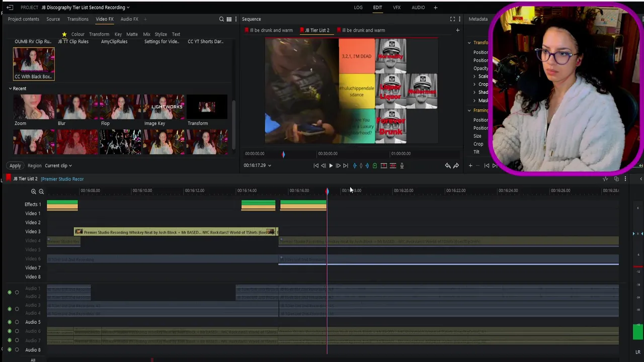This screenshot has height=362, width=644.
Task: Toggle the Audio 5 solo circle
Action: [x=17, y=322]
